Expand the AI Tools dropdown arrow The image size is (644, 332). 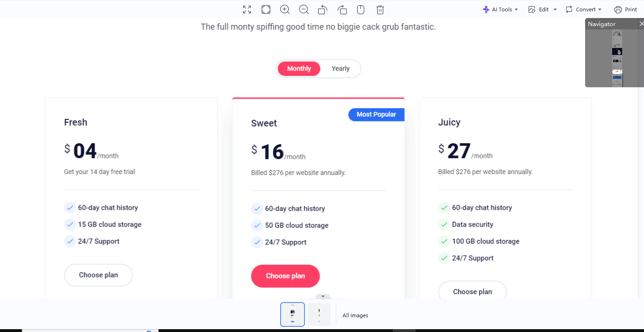coord(516,9)
